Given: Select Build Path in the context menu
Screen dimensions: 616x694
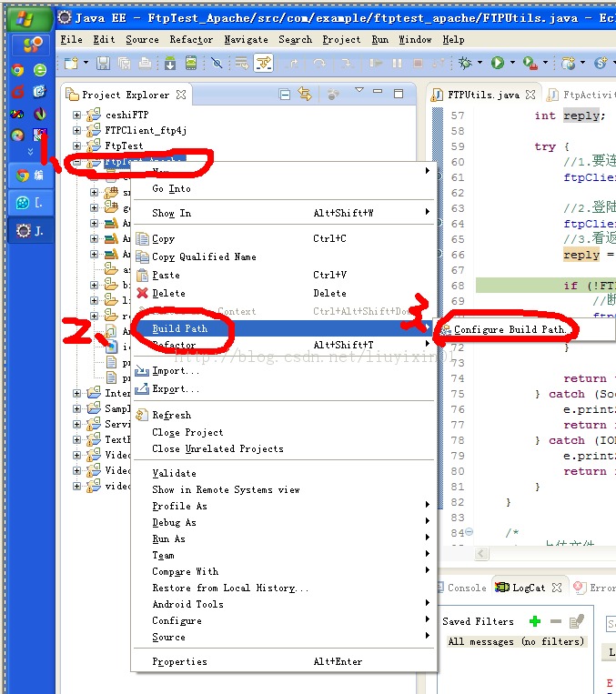Looking at the screenshot, I should pyautogui.click(x=283, y=328).
